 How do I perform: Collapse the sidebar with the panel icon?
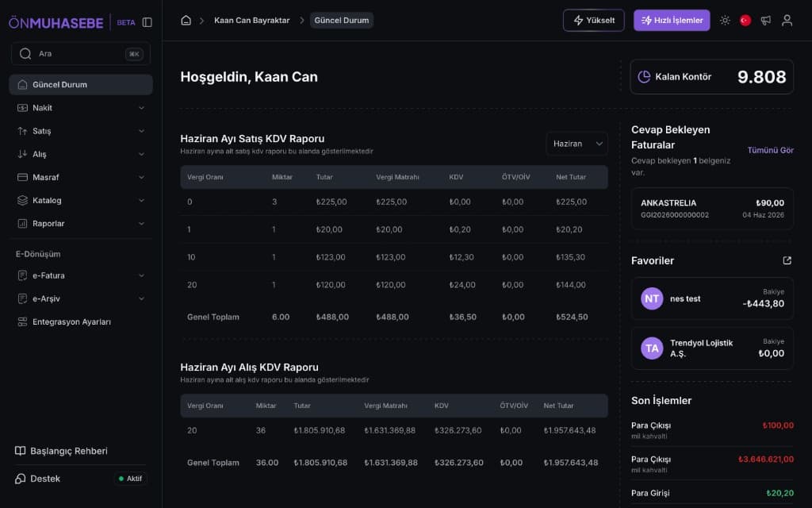(147, 22)
